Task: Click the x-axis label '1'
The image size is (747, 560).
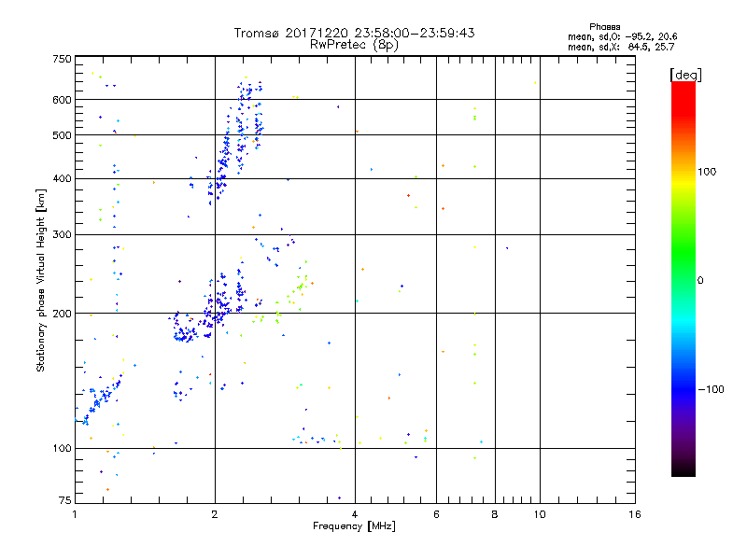Action: tap(75, 514)
